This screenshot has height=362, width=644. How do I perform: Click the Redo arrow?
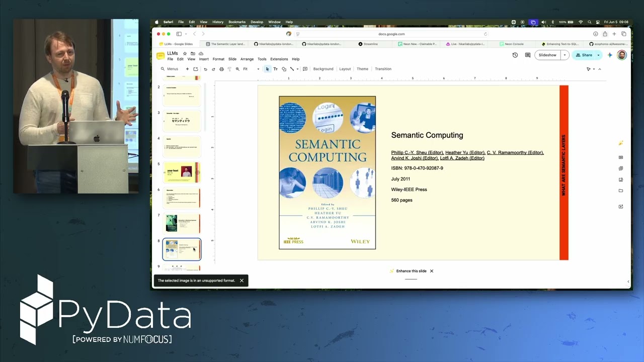(x=213, y=69)
